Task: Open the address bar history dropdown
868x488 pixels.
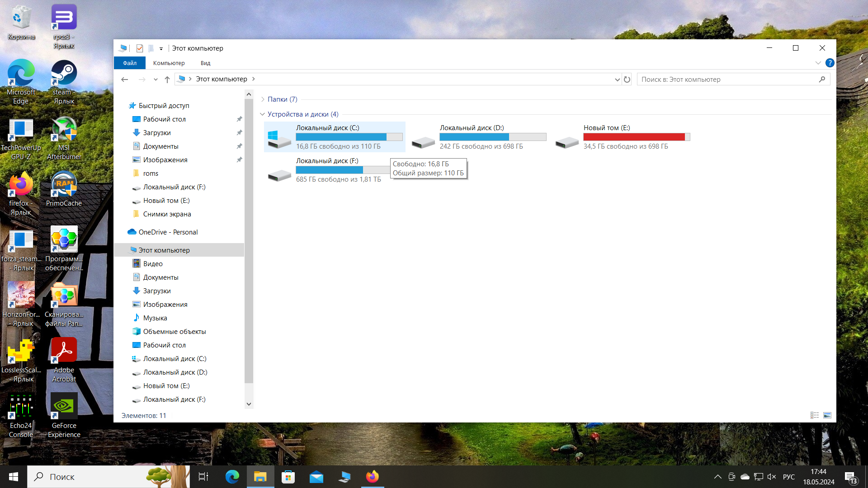Action: (x=617, y=80)
